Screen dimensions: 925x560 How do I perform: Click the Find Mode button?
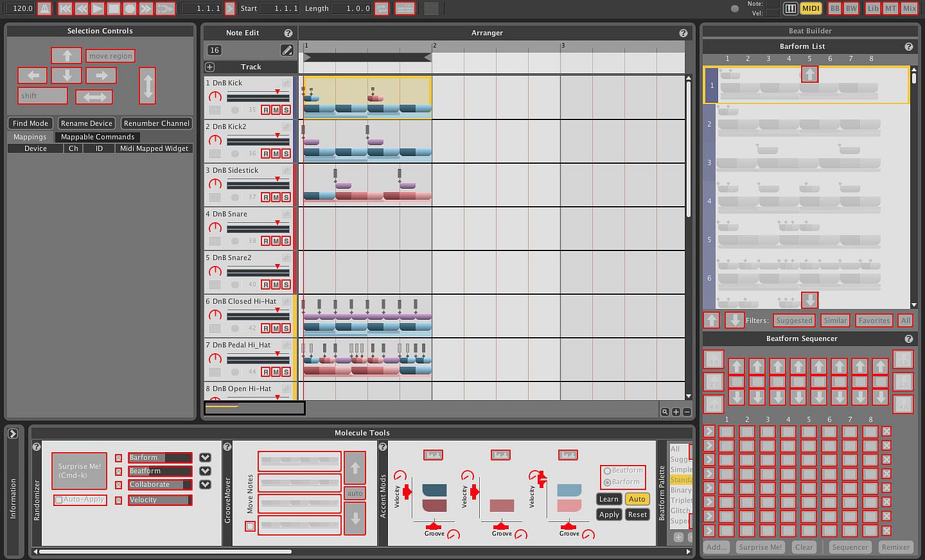[x=30, y=123]
